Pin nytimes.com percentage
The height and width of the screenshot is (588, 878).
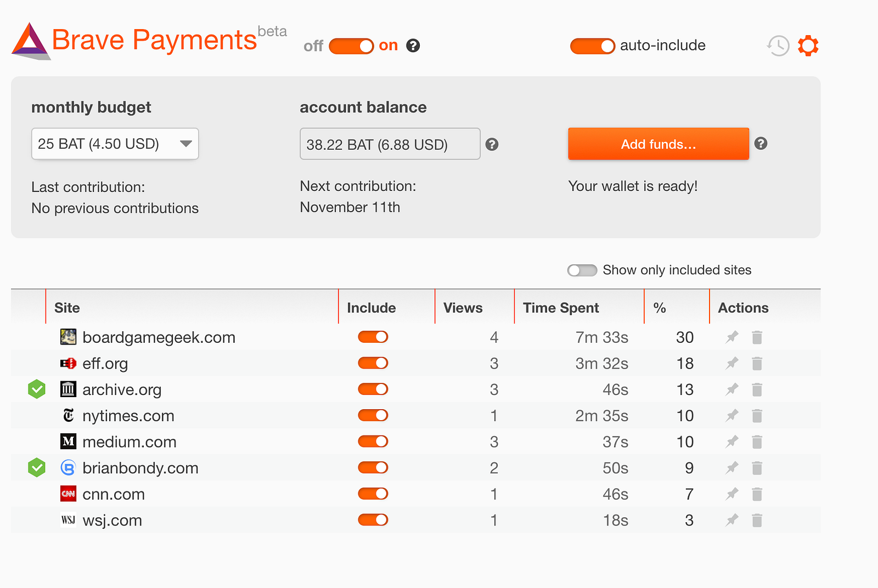[x=732, y=416]
